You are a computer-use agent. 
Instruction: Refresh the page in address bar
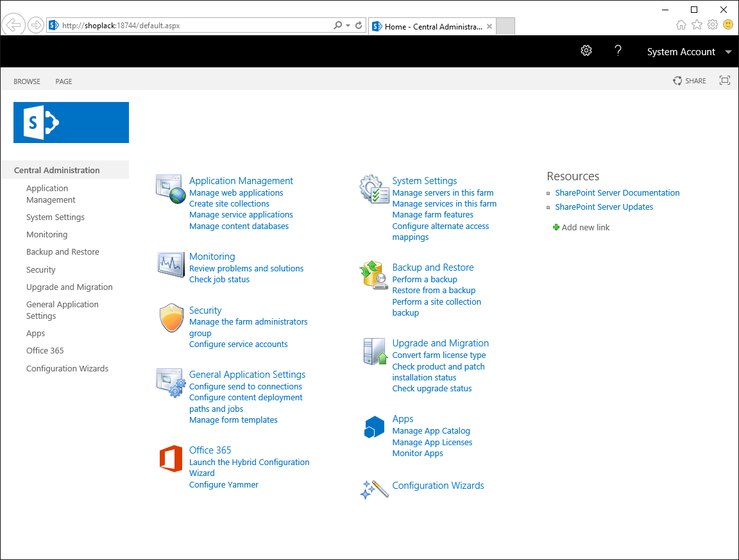[x=359, y=26]
